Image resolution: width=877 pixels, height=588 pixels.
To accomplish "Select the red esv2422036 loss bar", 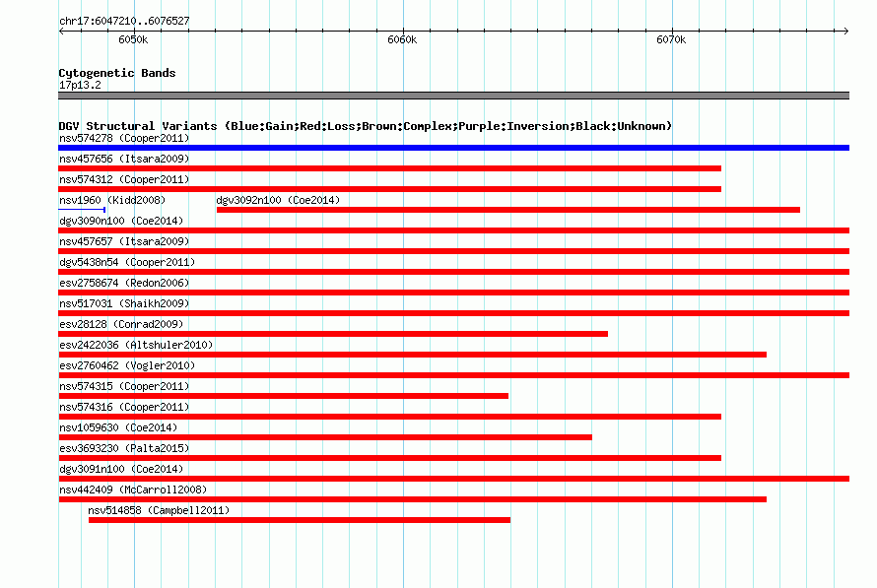I will point(412,355).
